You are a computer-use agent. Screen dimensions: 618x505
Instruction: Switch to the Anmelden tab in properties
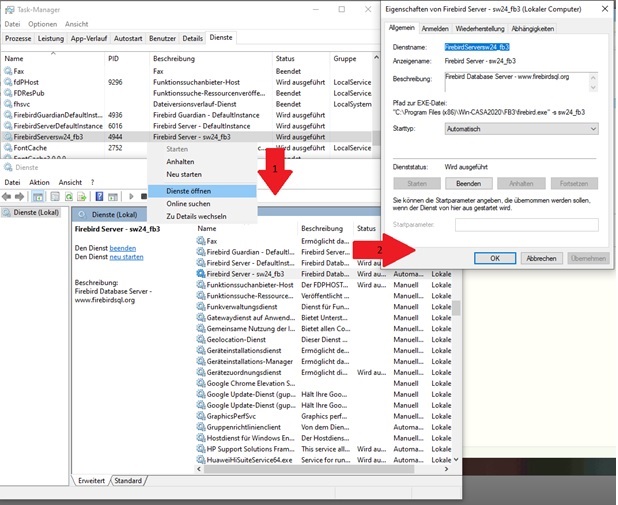435,28
